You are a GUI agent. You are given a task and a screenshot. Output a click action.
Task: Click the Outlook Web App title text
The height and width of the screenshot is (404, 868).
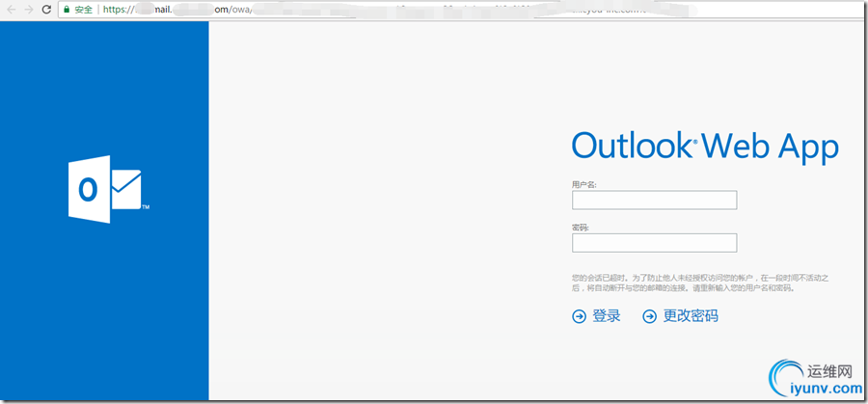pos(705,148)
